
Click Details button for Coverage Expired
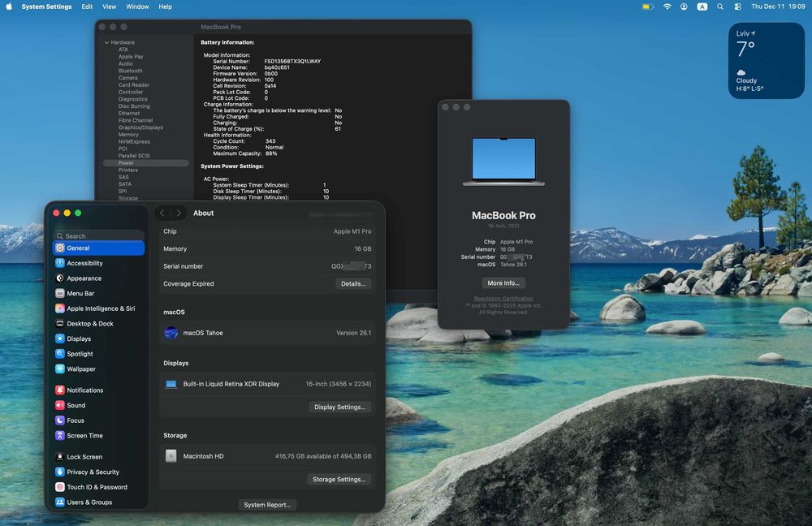[x=353, y=284]
